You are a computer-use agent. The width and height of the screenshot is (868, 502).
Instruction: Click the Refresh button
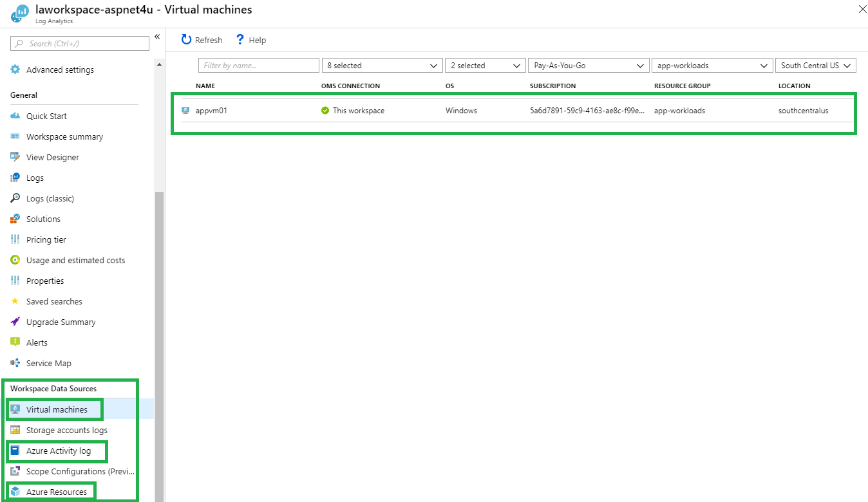tap(202, 40)
